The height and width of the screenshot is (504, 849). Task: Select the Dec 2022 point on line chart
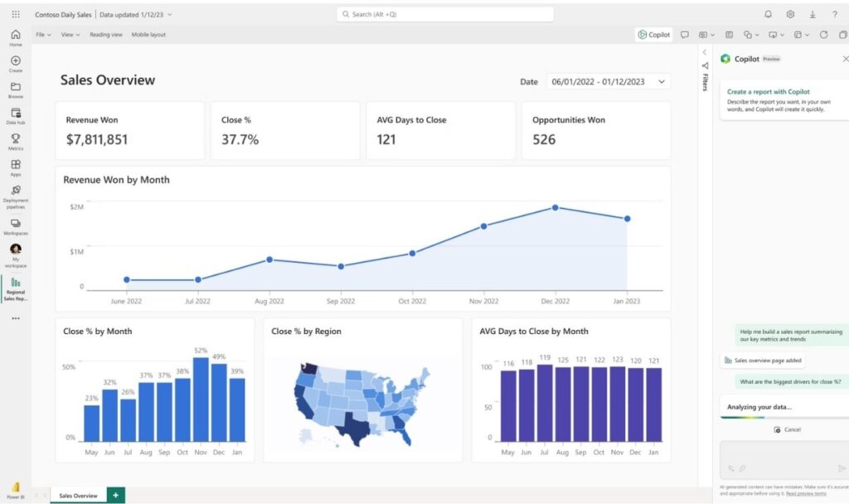coord(555,208)
